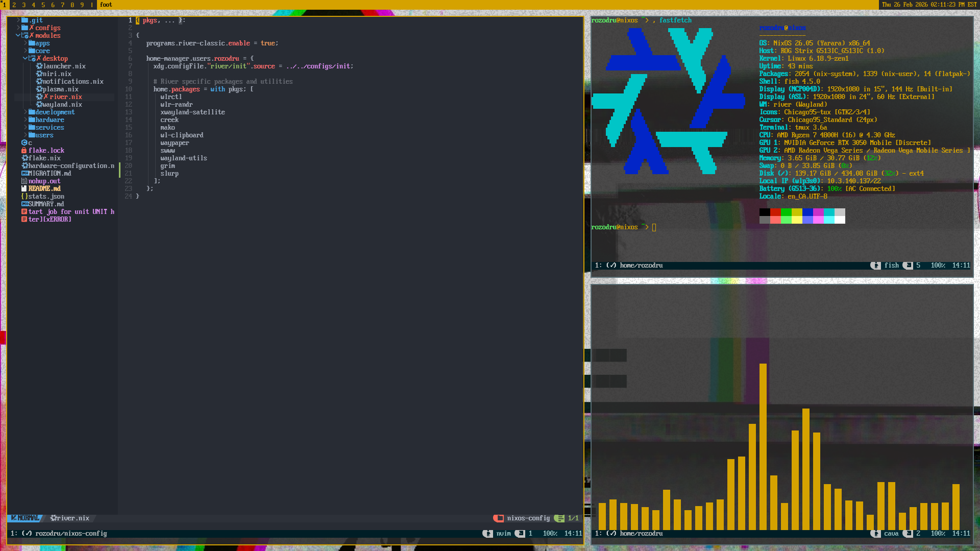This screenshot has width=980, height=551.
Task: Click the gear icon in the river.nix tree row
Action: click(x=39, y=97)
